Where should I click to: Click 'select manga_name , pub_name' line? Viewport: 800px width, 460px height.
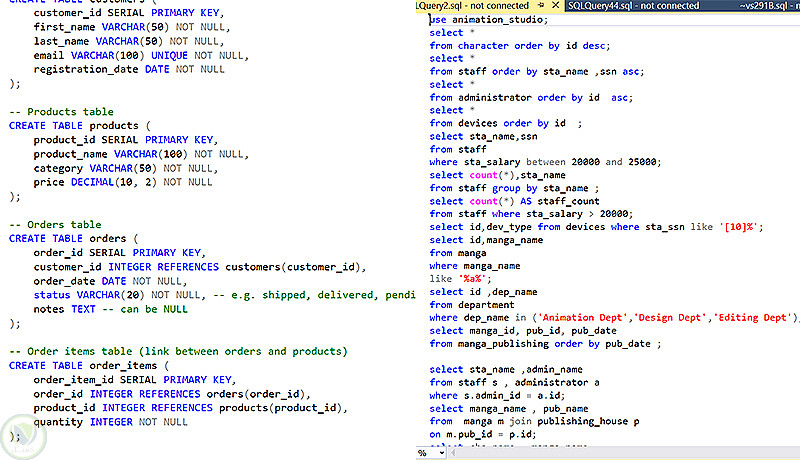click(x=509, y=408)
